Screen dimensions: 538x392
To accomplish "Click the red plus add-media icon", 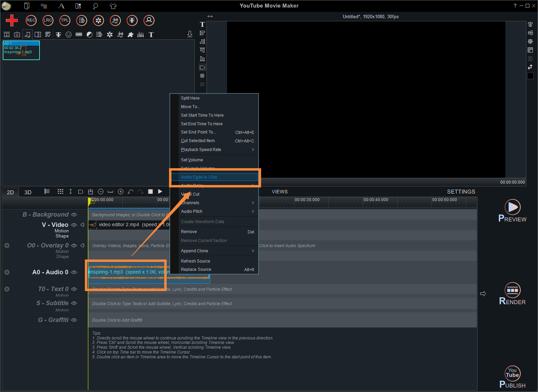I will tap(12, 20).
